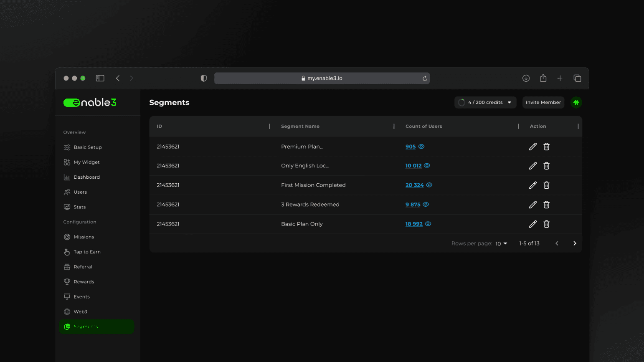This screenshot has width=644, height=362.
Task: Open the 18 992 users count link
Action: 414,224
